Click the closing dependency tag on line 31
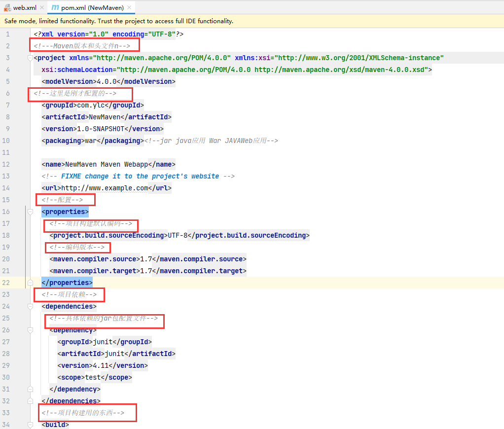The image size is (504, 429). point(75,389)
